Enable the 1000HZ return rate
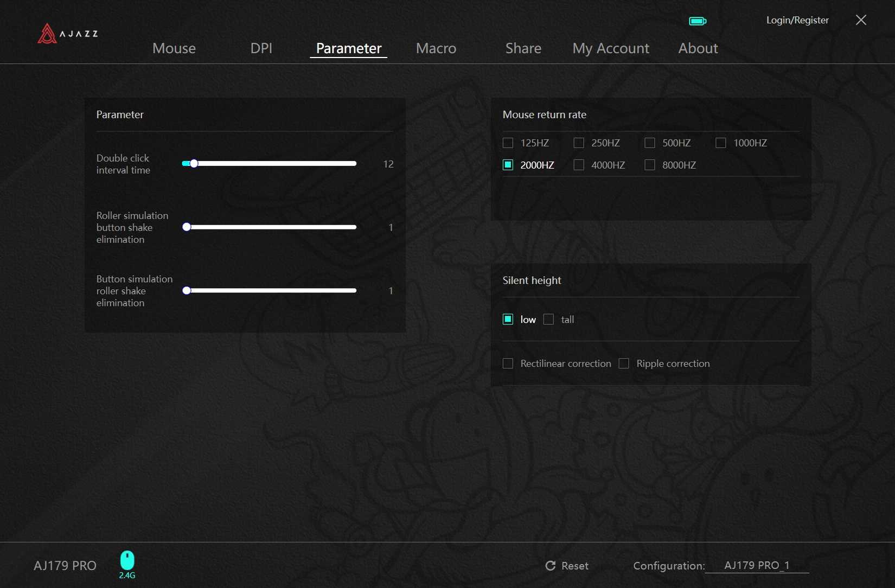The image size is (895, 588). [720, 143]
